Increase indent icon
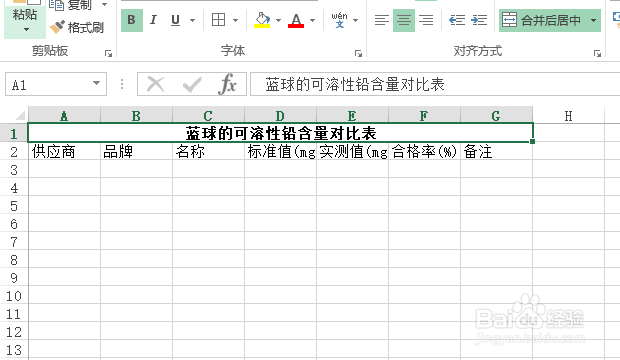The height and width of the screenshot is (360, 620). 479,20
